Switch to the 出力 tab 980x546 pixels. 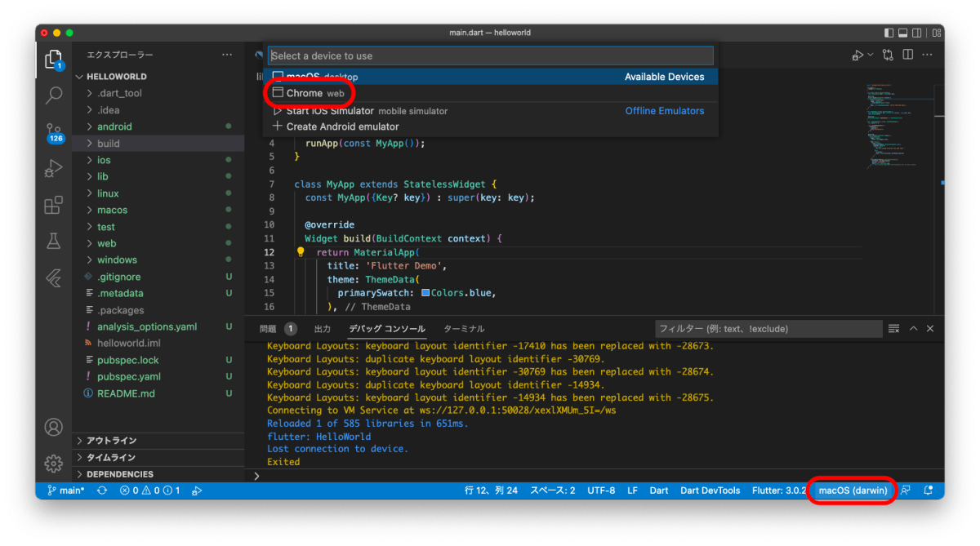[x=323, y=329]
